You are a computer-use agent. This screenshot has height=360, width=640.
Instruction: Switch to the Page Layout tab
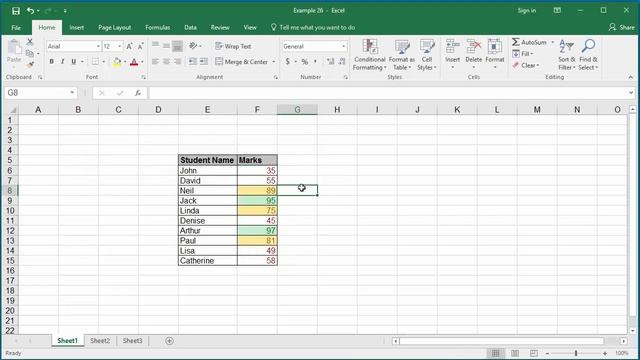pyautogui.click(x=114, y=27)
